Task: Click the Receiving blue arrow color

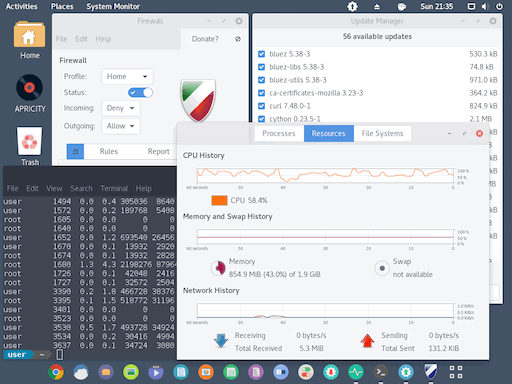Action: [x=221, y=341]
